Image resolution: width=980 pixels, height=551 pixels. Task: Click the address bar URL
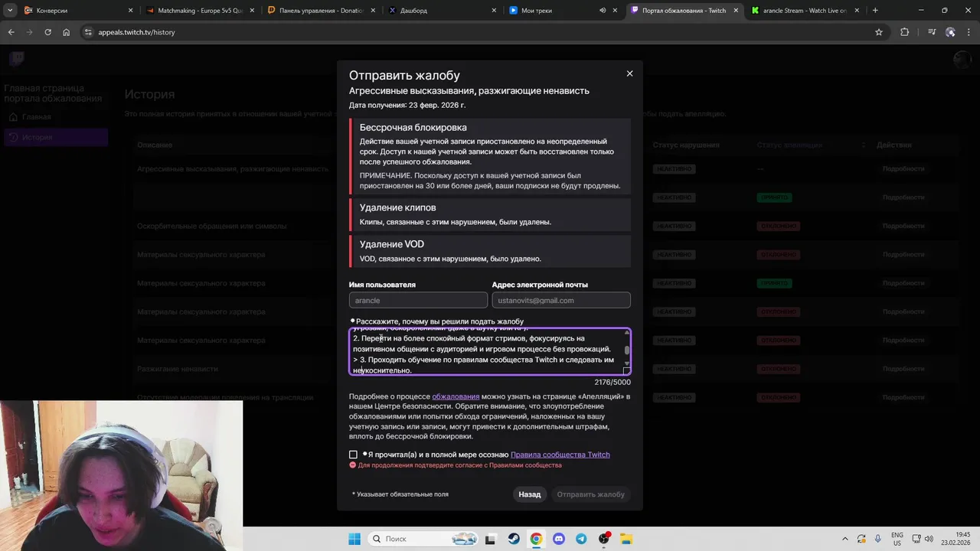pos(136,32)
